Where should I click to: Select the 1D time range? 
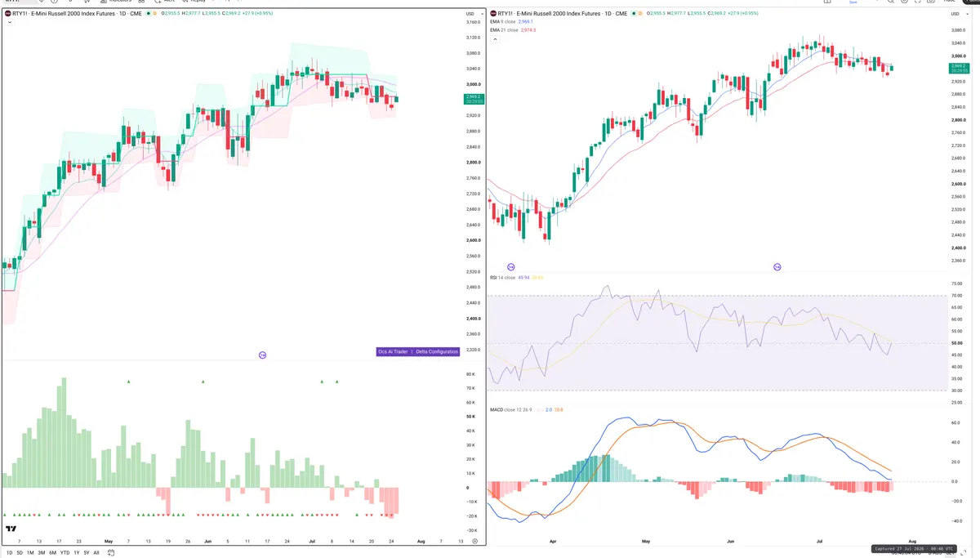tap(10, 552)
